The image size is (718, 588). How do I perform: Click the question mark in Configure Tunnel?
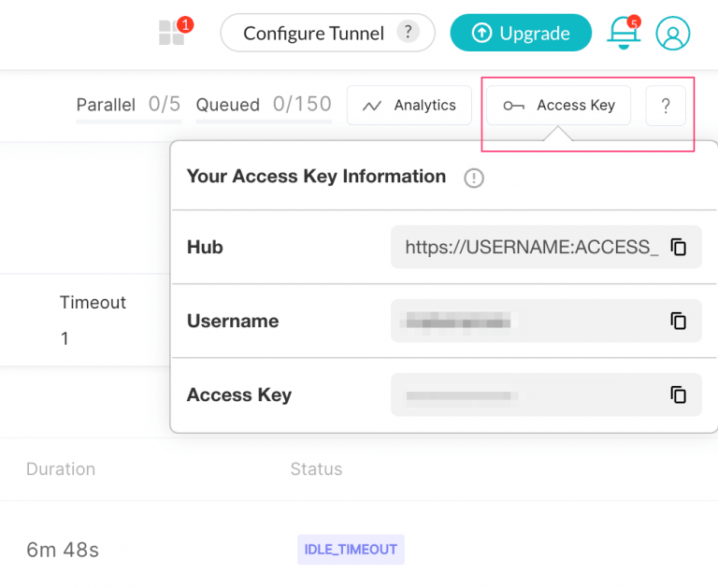[x=407, y=32]
